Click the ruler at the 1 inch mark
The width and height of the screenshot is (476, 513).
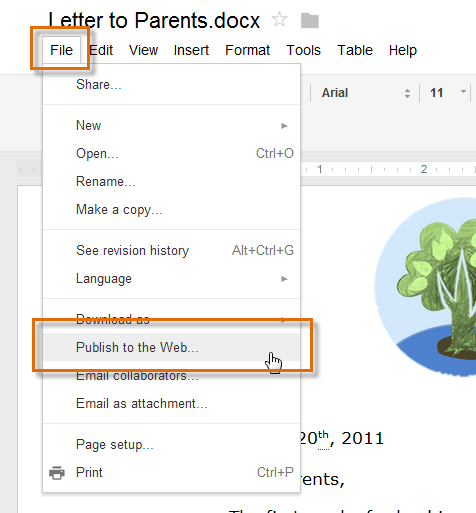[320, 169]
